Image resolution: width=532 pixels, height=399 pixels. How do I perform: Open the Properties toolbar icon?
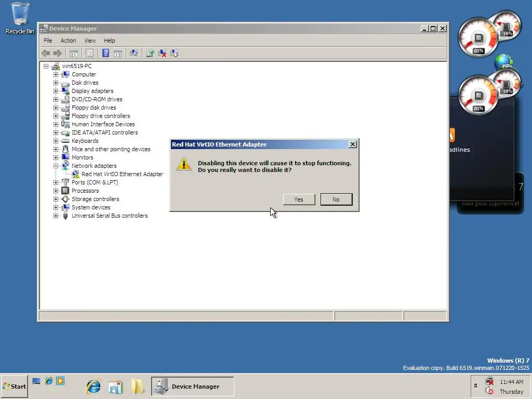(89, 54)
